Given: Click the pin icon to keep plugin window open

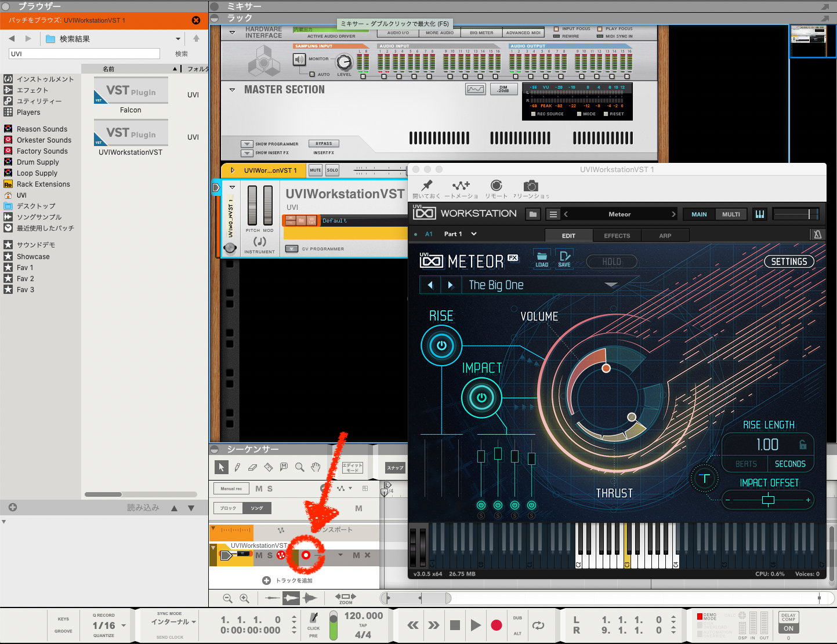Looking at the screenshot, I should coord(427,185).
